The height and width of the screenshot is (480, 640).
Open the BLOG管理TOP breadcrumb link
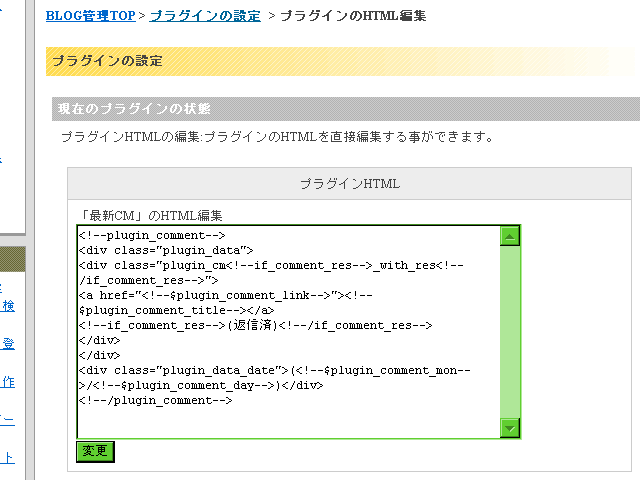[x=90, y=16]
